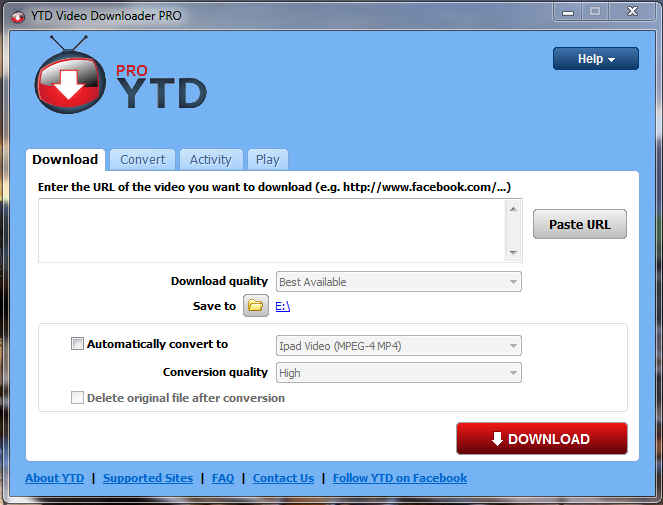Minimize the YTD Video Downloader window
The width and height of the screenshot is (663, 505).
pyautogui.click(x=567, y=11)
